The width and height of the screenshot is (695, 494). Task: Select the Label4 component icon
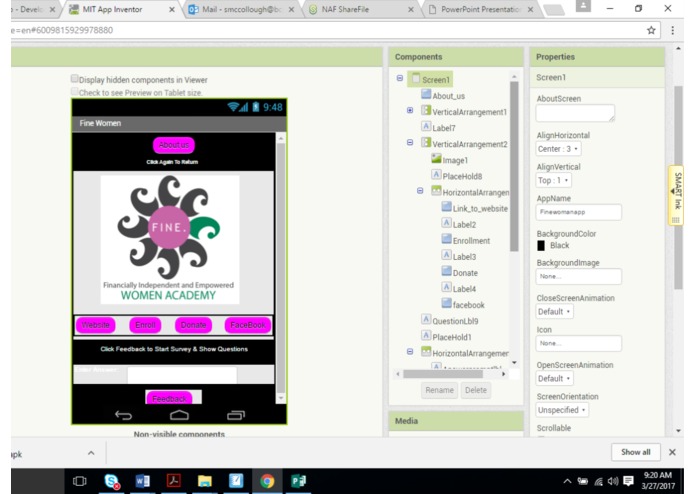pos(446,287)
